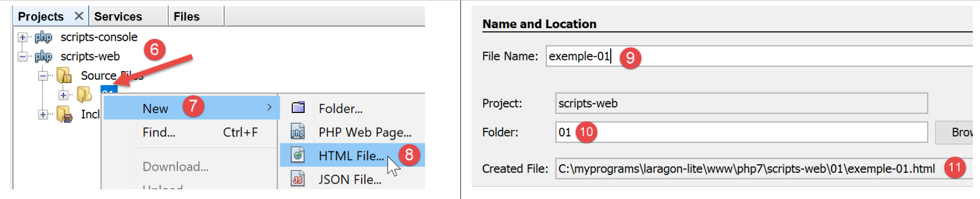Click the Created File path field

[764, 168]
